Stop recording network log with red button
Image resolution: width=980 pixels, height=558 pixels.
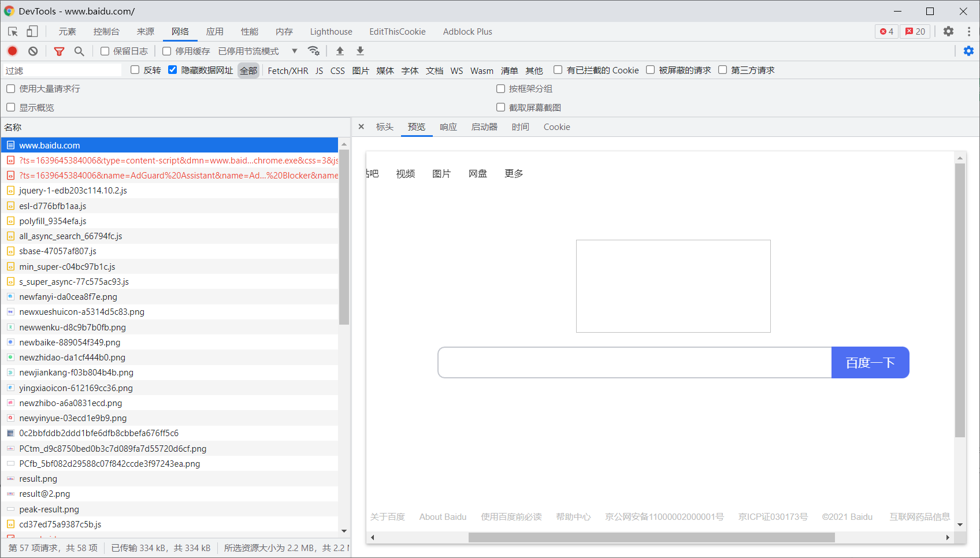coord(12,51)
